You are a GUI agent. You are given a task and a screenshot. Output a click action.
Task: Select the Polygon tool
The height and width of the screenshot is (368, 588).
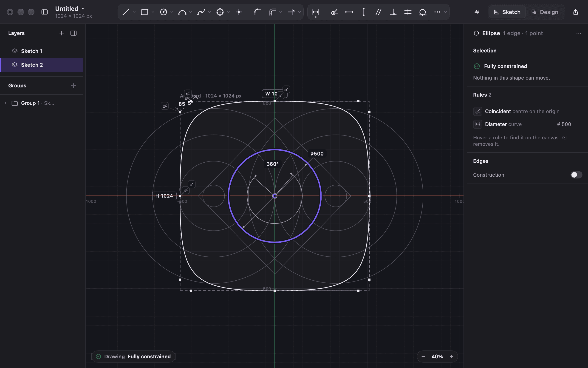pyautogui.click(x=220, y=12)
